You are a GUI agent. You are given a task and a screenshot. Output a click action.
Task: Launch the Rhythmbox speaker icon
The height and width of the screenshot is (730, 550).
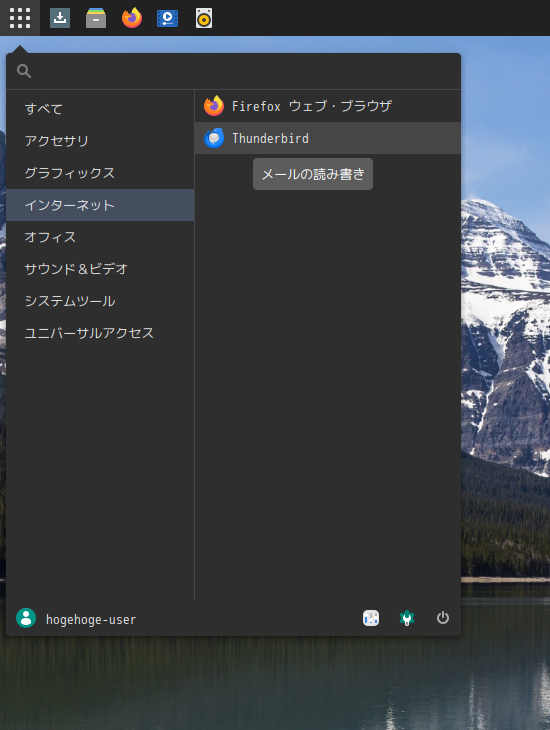pyautogui.click(x=204, y=18)
